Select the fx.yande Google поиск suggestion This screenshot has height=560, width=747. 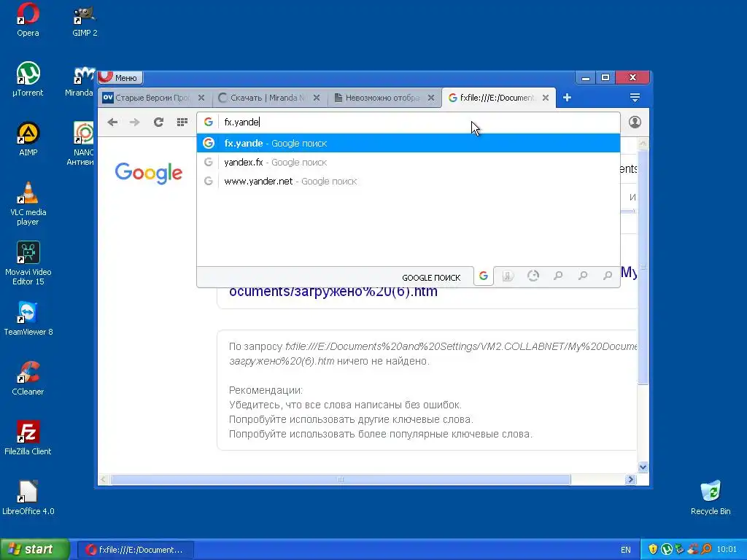click(x=409, y=144)
